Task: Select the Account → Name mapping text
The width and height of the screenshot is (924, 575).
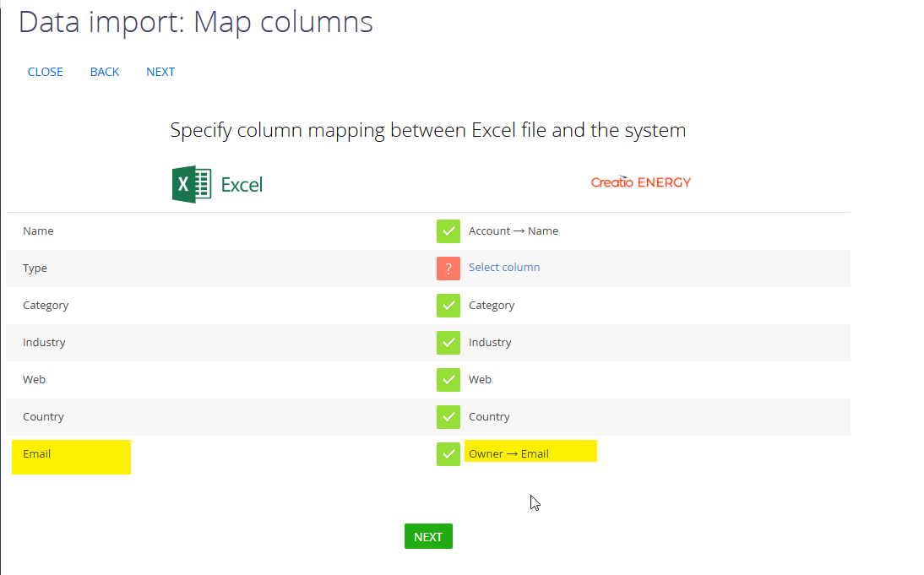Action: [514, 231]
